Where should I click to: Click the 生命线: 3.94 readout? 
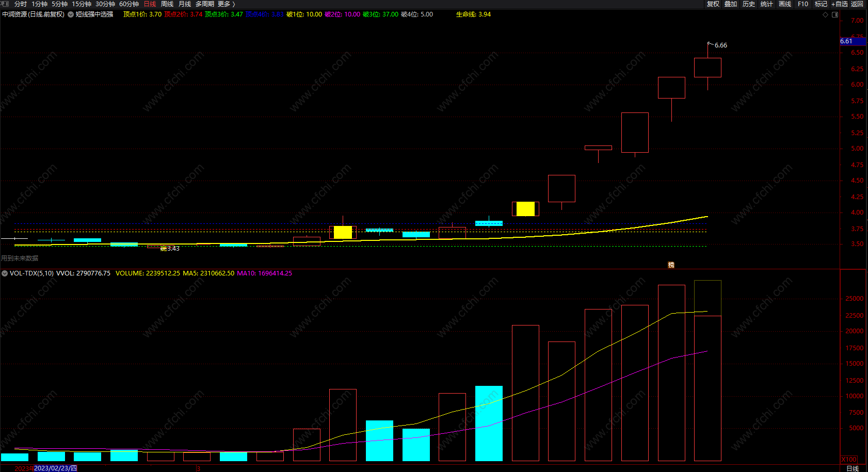point(473,14)
